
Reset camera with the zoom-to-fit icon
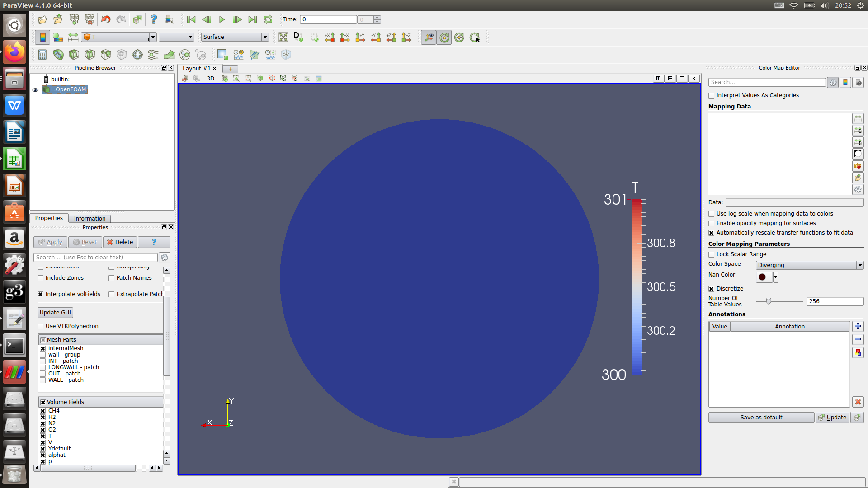click(283, 38)
